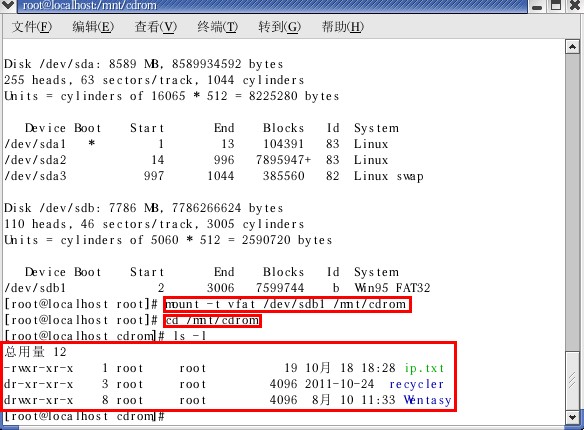The height and width of the screenshot is (430, 584).
Task: Click the scrollbar down arrow
Action: [572, 417]
